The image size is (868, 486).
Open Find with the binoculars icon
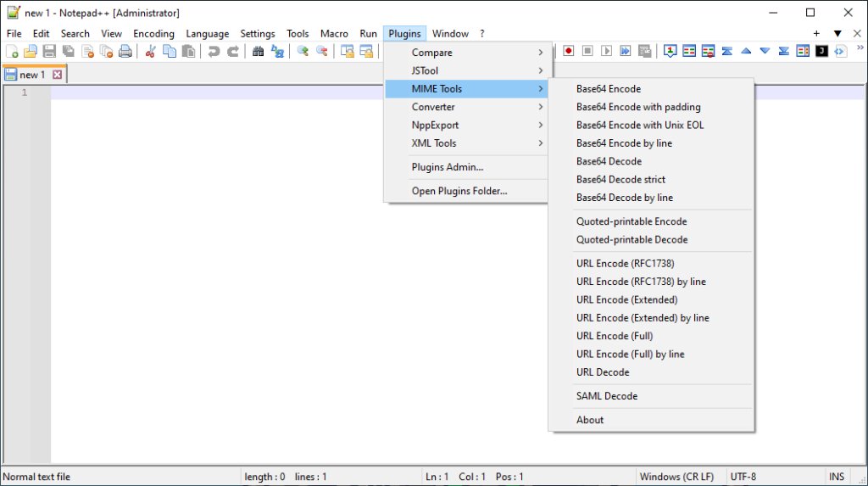click(x=258, y=52)
